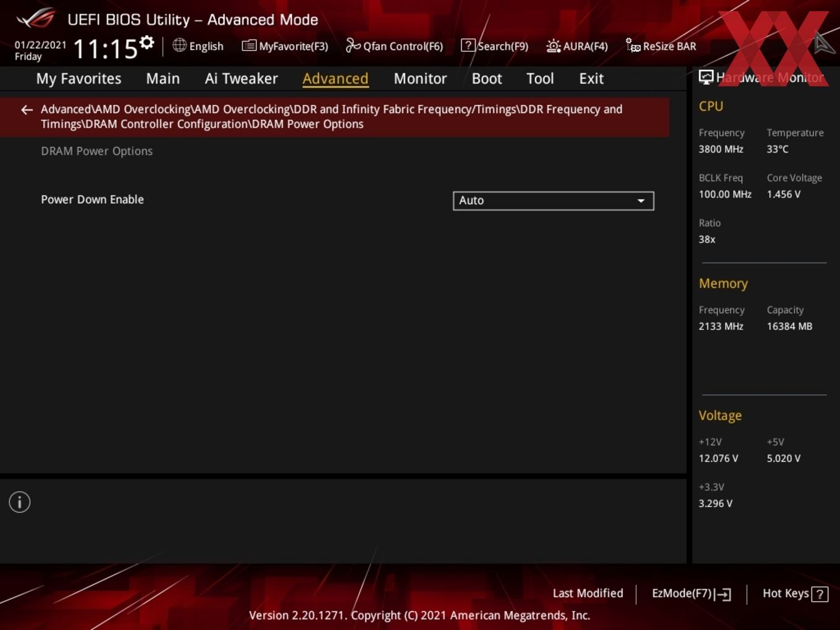Open the Tool tab
This screenshot has height=630, width=840.
point(540,78)
